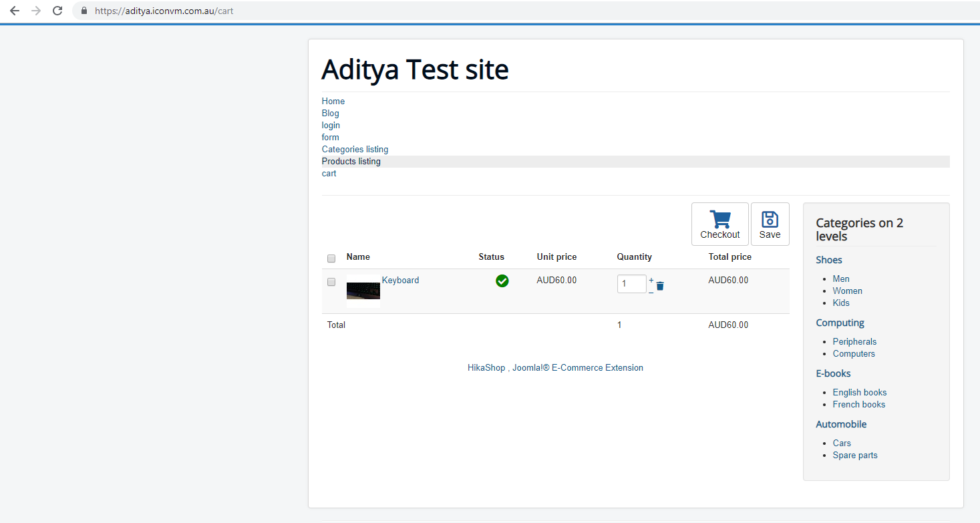
Task: Click the green status checkmark icon
Action: click(502, 281)
